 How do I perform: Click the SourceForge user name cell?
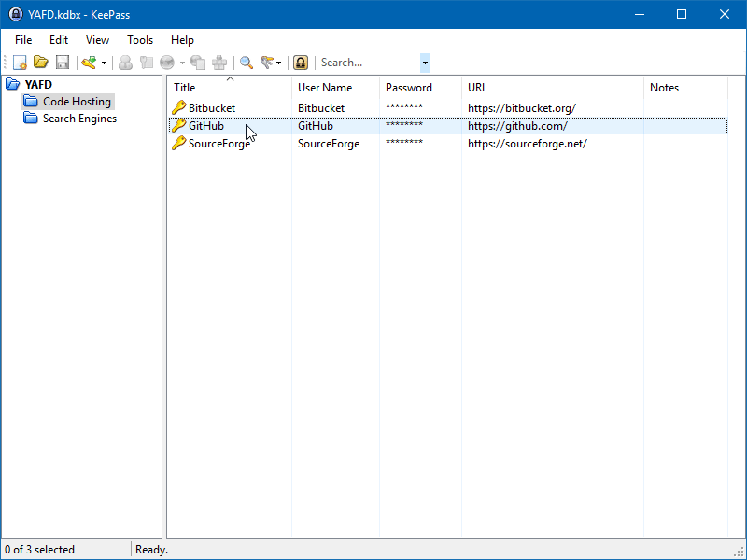coord(329,144)
